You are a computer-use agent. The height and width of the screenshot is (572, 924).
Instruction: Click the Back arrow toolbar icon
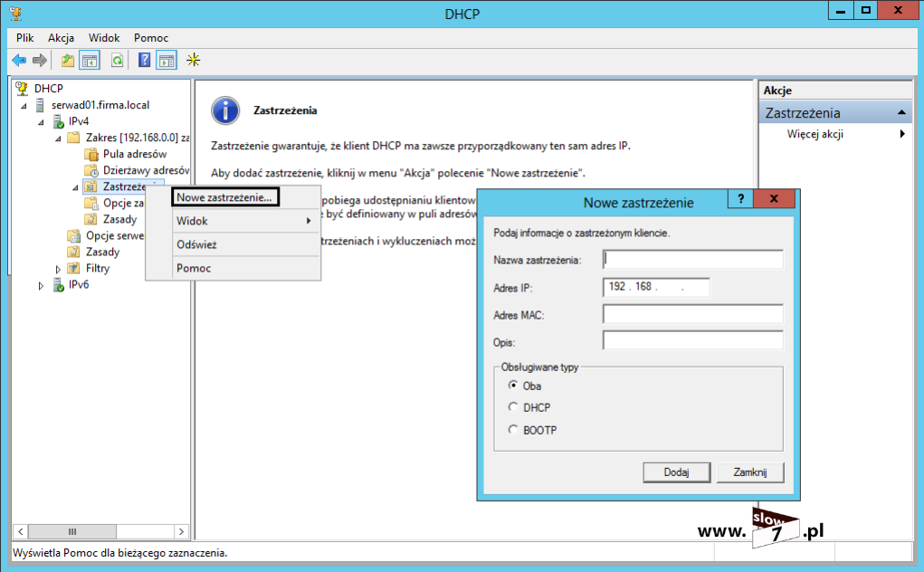(19, 61)
